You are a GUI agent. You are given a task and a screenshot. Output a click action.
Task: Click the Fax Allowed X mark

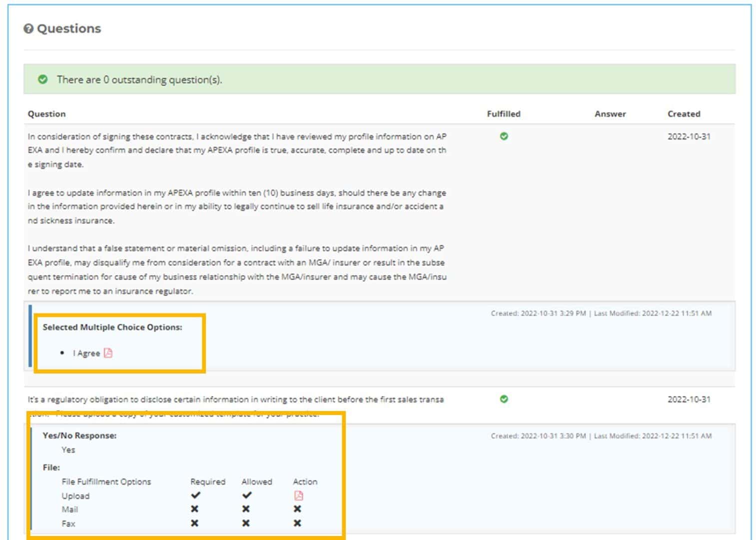pos(246,523)
